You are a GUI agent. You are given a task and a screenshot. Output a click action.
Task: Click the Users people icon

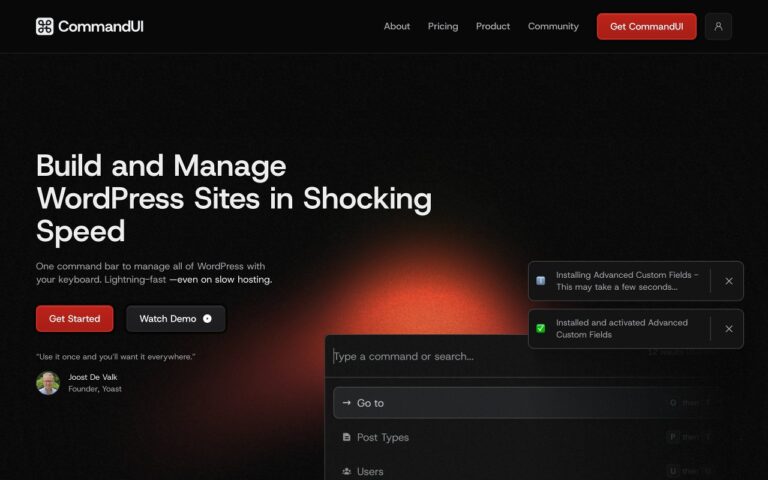346,471
